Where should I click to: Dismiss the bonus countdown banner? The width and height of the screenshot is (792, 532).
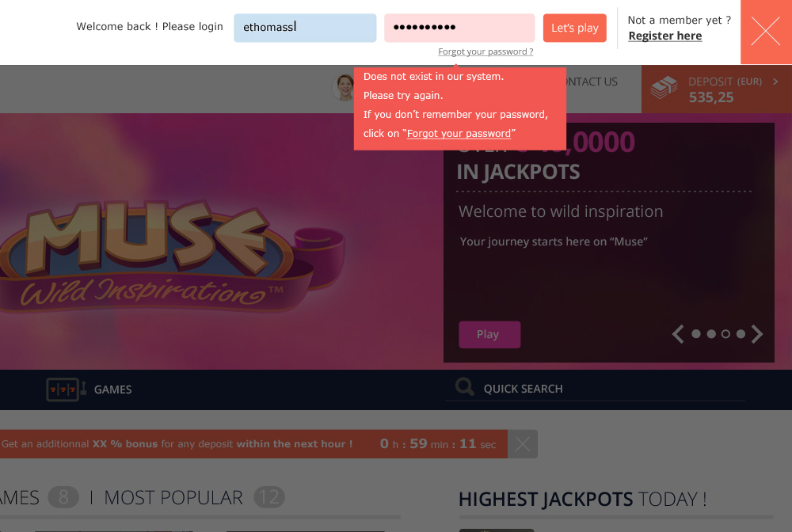point(522,444)
